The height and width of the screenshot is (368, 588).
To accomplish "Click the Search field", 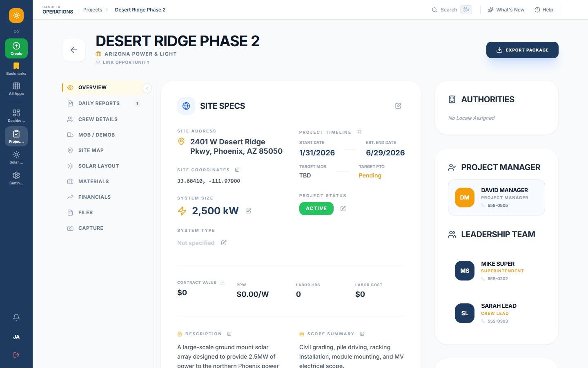I will [x=452, y=10].
